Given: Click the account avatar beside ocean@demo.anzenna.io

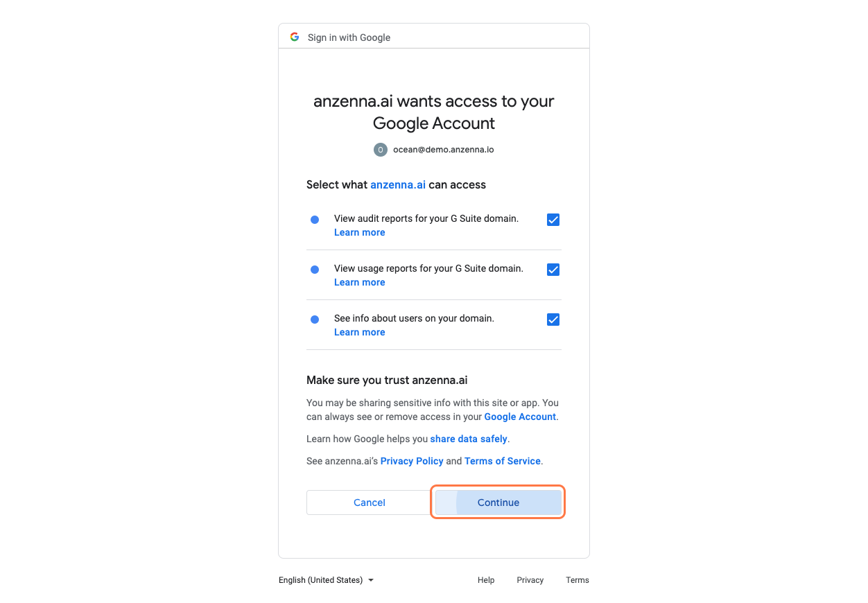Looking at the screenshot, I should point(381,150).
